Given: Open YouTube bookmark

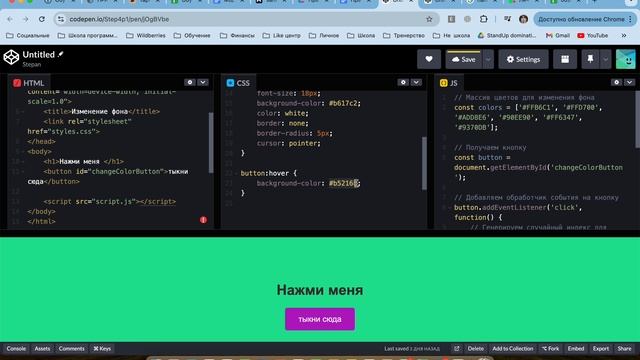Looking at the screenshot, I should point(593,36).
